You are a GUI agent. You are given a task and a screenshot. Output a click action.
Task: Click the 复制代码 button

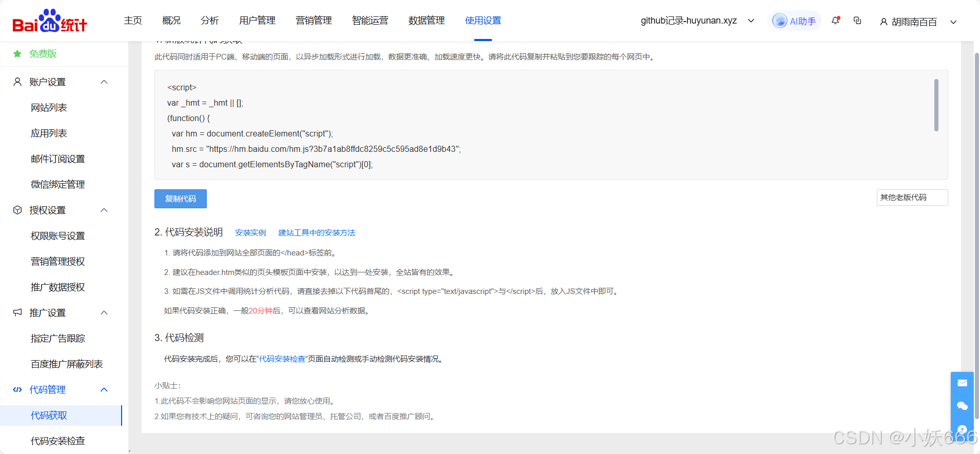point(181,199)
